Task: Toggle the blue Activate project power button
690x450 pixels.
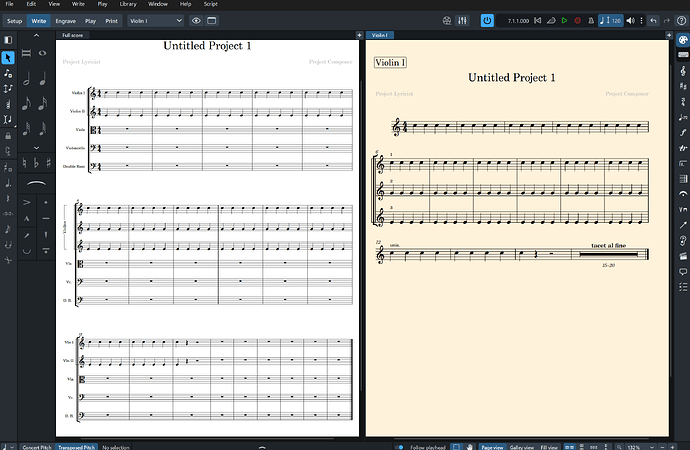Action: (x=487, y=20)
